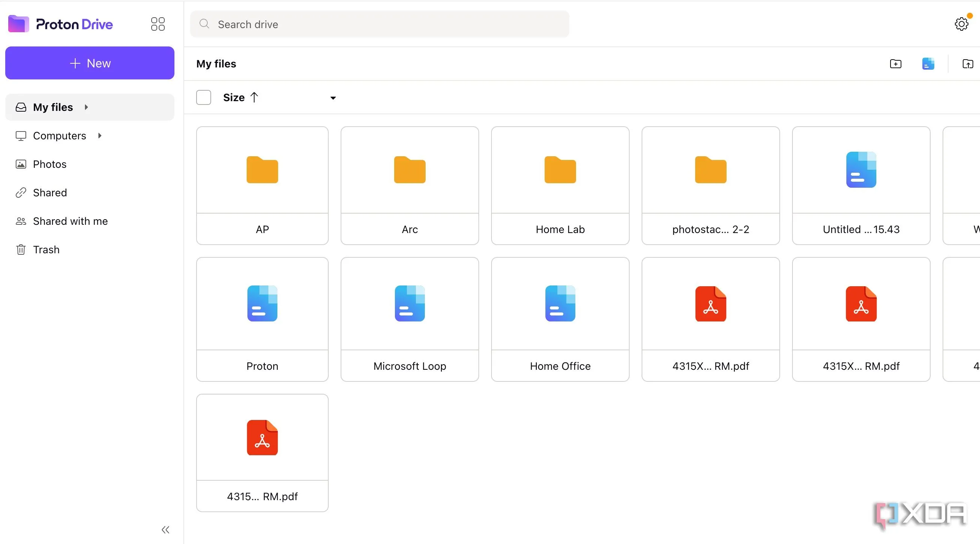The width and height of the screenshot is (980, 544).
Task: Click the upload folder icon in toolbar
Action: (967, 64)
